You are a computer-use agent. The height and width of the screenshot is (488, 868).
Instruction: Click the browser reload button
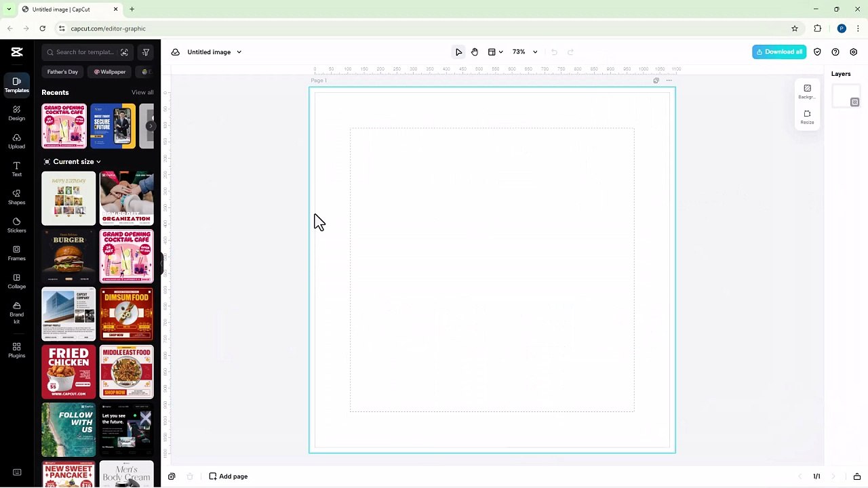pyautogui.click(x=42, y=28)
